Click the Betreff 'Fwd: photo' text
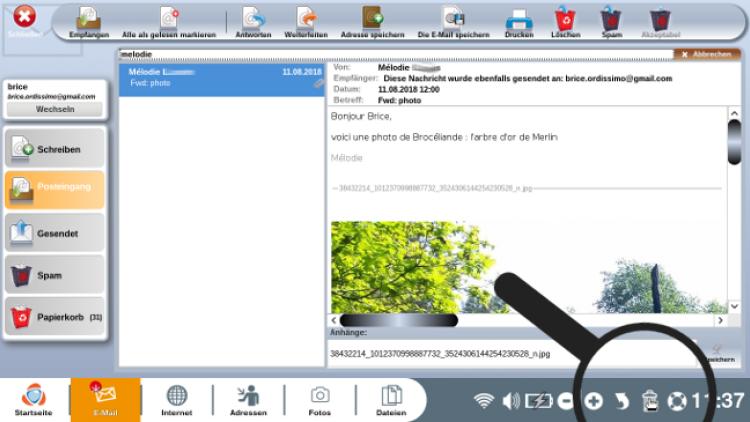The image size is (750, 422). [x=399, y=100]
